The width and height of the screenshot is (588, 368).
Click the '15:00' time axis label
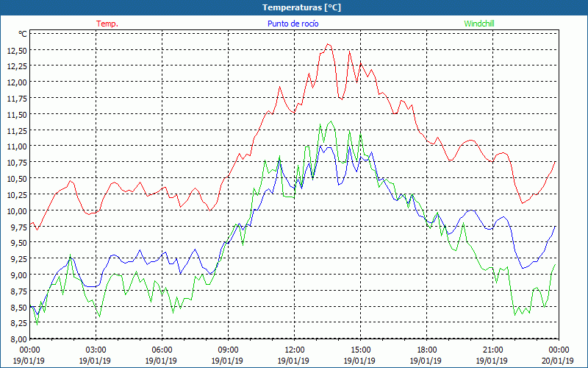tap(361, 350)
